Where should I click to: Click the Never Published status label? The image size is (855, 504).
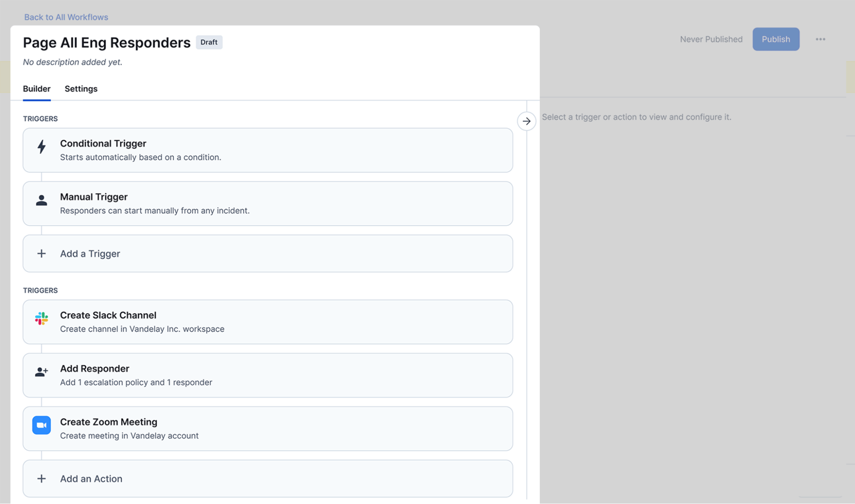pos(711,39)
